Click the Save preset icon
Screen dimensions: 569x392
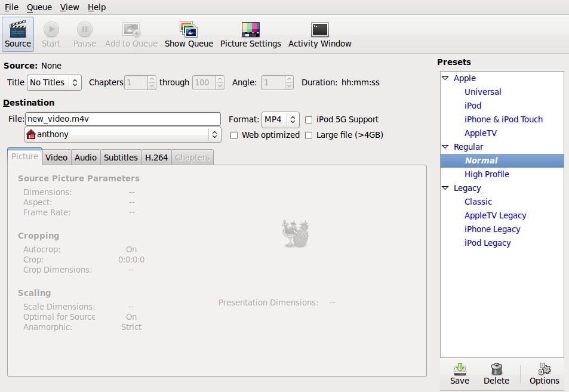[x=459, y=369]
